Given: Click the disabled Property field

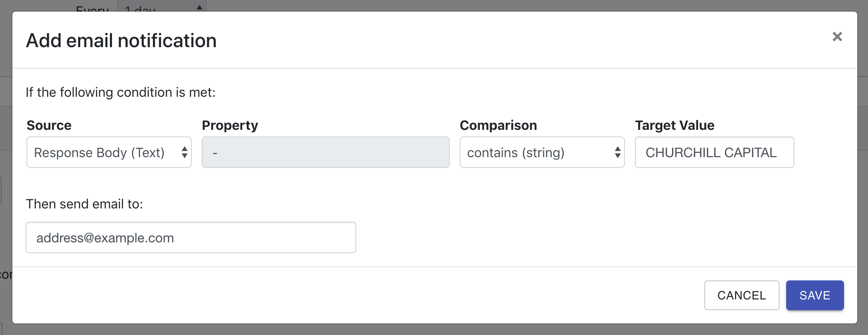Looking at the screenshot, I should pos(325,153).
